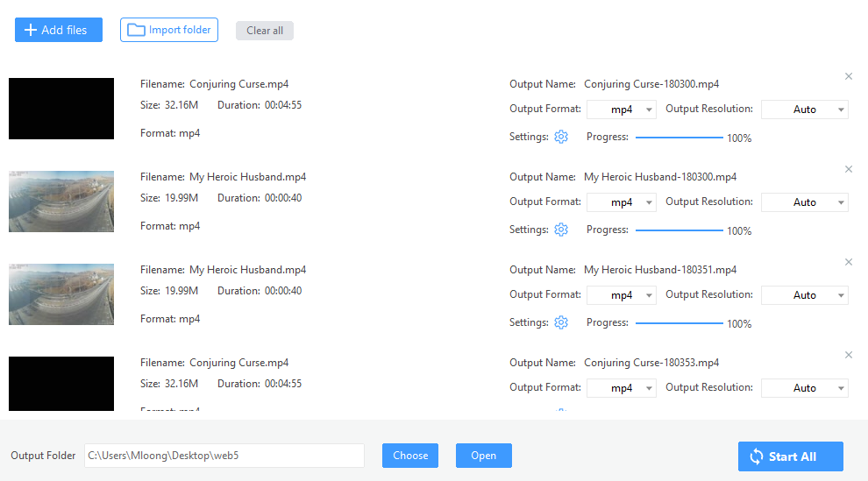Click progress bar of My Heroic Husband-180351.mp4

679,323
